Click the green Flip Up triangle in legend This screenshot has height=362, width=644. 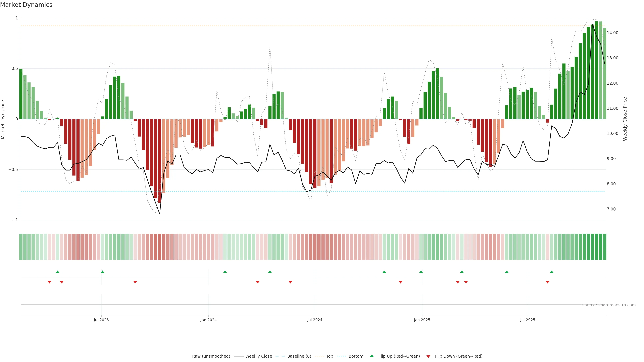click(372, 356)
